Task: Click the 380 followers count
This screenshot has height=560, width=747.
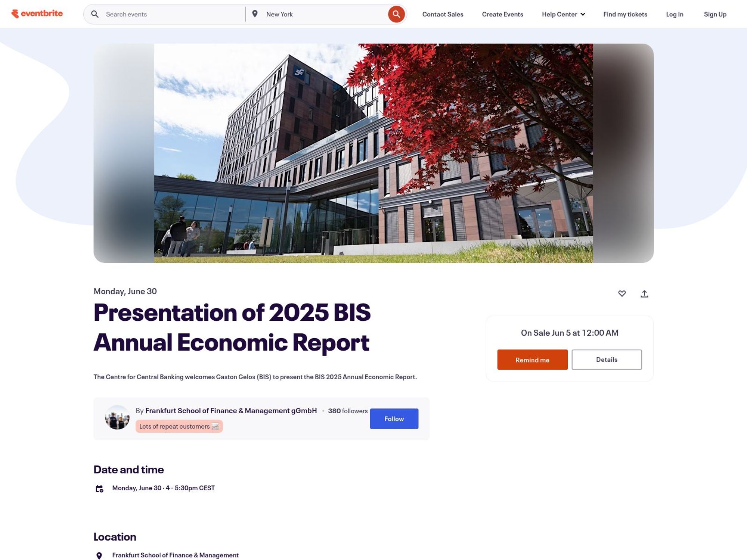Action: 348,411
